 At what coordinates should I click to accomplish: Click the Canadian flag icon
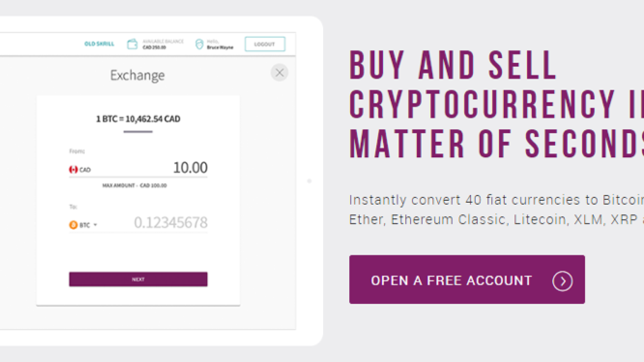[x=73, y=169]
